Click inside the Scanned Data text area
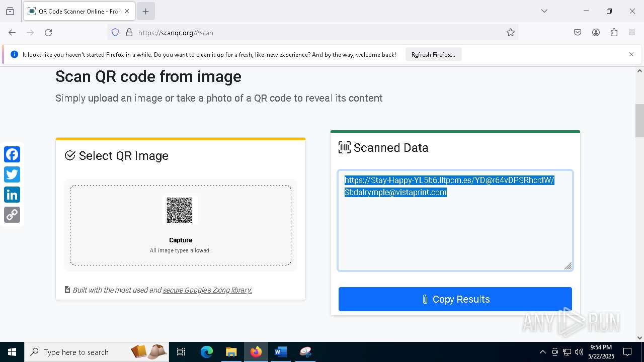644x362 pixels. (x=455, y=220)
